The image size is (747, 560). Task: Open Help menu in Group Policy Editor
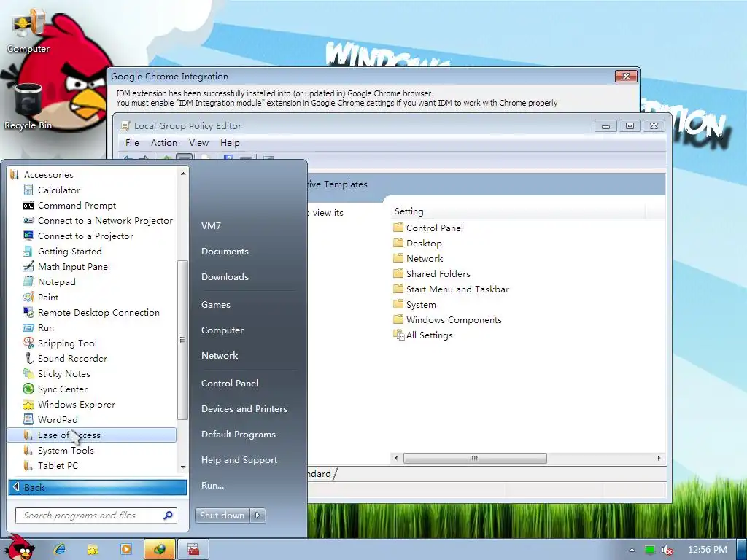pos(230,143)
